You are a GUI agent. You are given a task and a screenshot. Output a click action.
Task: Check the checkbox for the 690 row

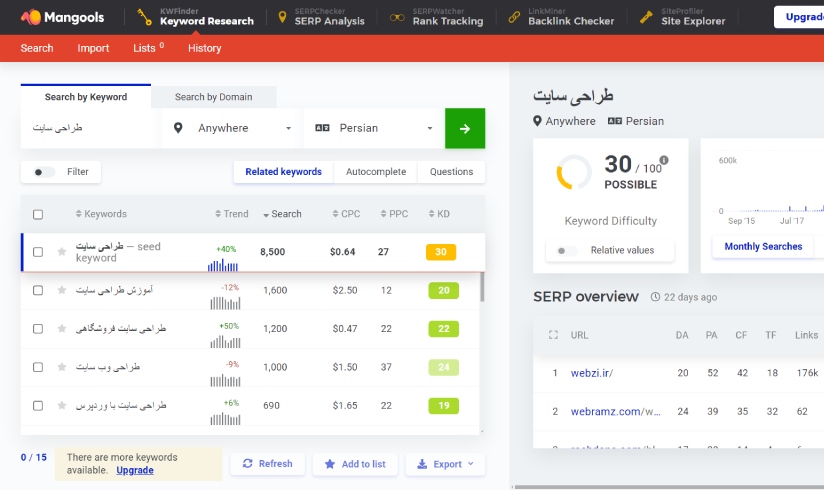click(x=38, y=405)
